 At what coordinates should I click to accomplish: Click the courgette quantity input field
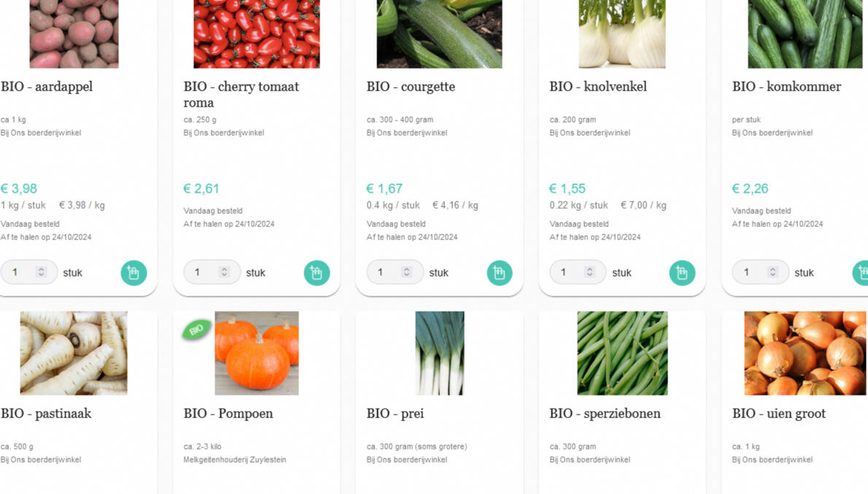click(x=384, y=272)
